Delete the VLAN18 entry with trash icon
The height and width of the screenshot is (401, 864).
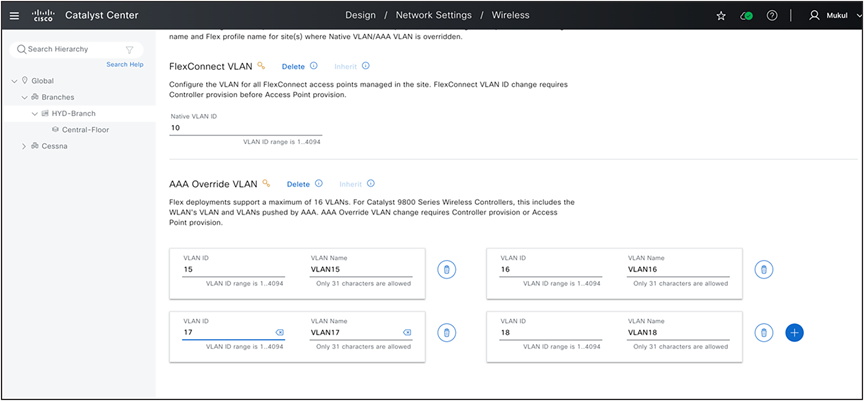(764, 333)
